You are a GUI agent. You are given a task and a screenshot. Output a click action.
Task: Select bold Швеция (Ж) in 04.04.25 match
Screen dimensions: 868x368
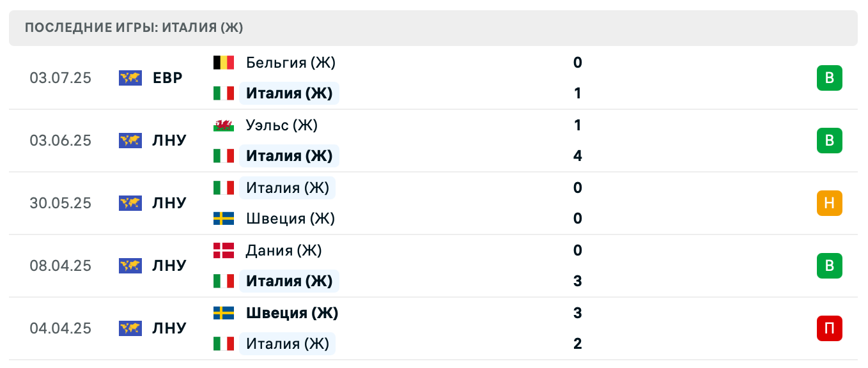click(292, 313)
